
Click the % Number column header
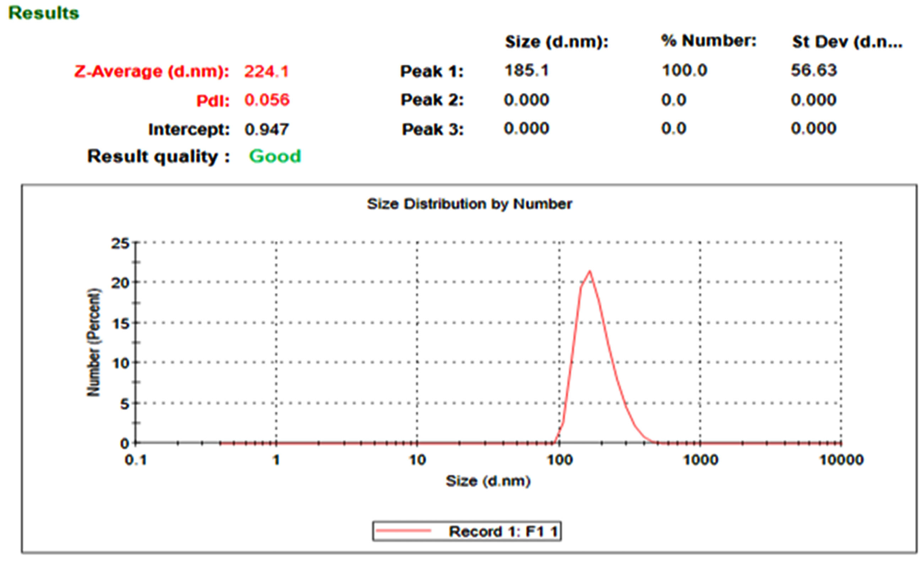(x=708, y=41)
